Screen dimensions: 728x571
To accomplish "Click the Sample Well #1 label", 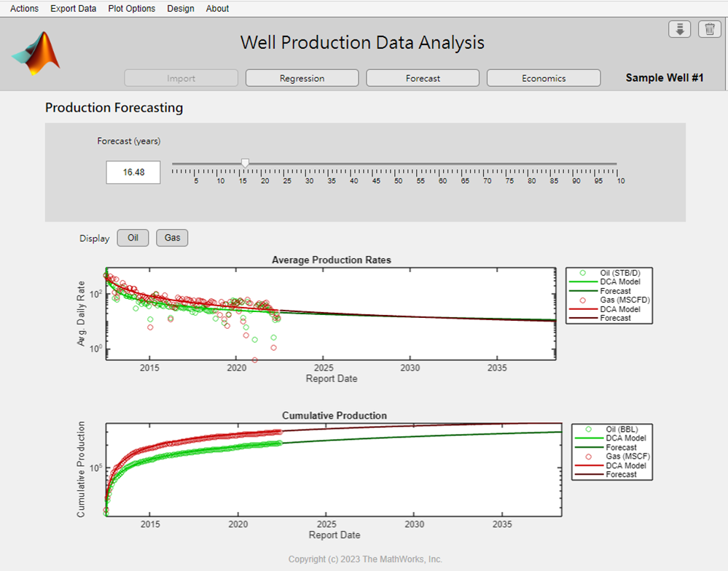I will pyautogui.click(x=664, y=77).
